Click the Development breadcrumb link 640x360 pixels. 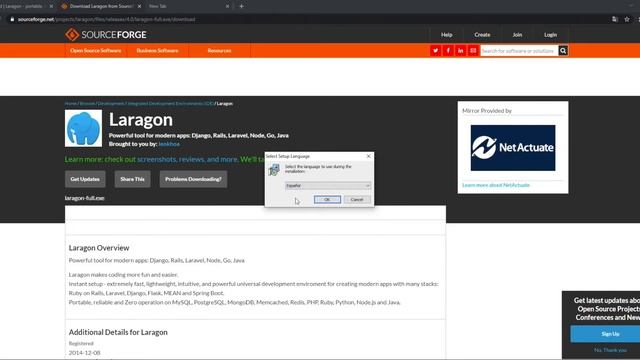(x=111, y=104)
